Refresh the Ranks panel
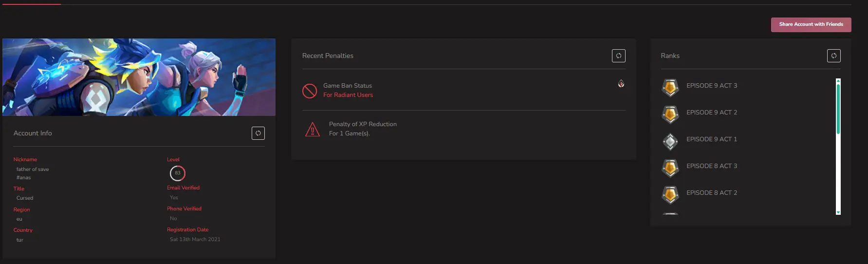The width and height of the screenshot is (868, 264). (x=833, y=56)
